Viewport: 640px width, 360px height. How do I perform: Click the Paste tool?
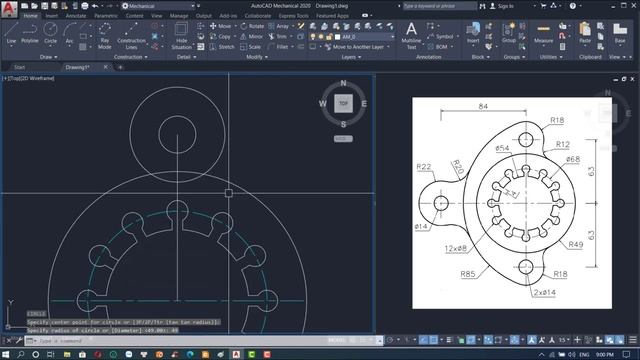point(585,33)
